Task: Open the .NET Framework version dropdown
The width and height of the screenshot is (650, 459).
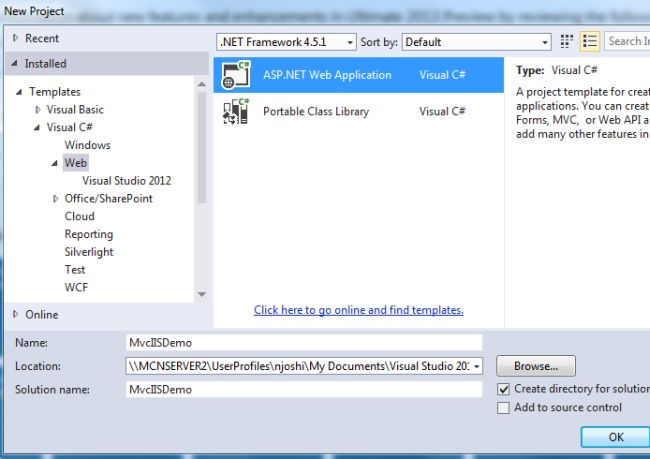Action: tap(286, 42)
